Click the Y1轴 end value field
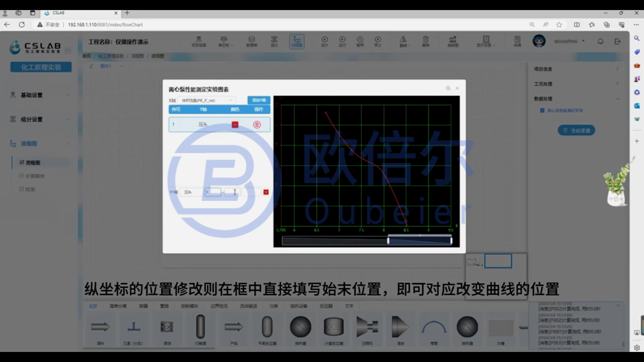This screenshot has width=644, height=362. (x=232, y=192)
